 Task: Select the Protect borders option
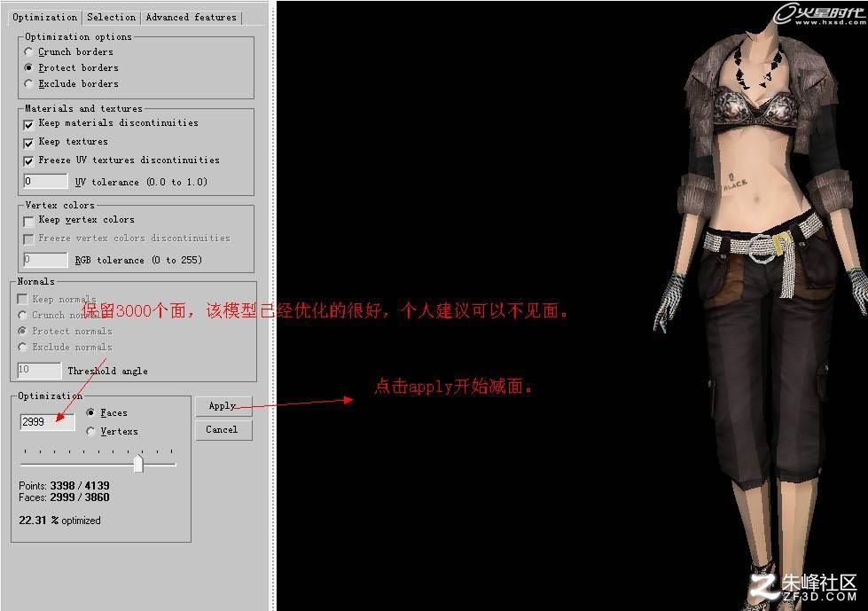pos(28,67)
